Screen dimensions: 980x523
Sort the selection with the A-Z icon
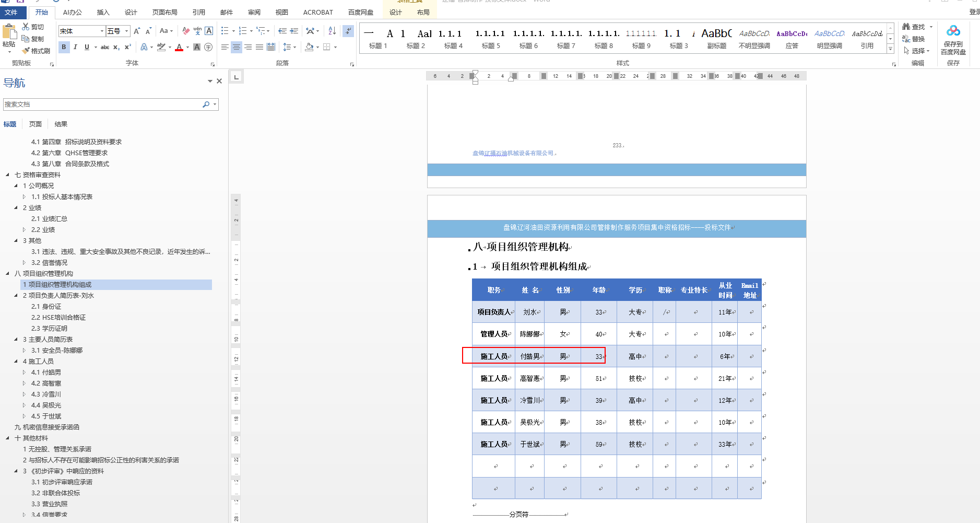click(332, 31)
